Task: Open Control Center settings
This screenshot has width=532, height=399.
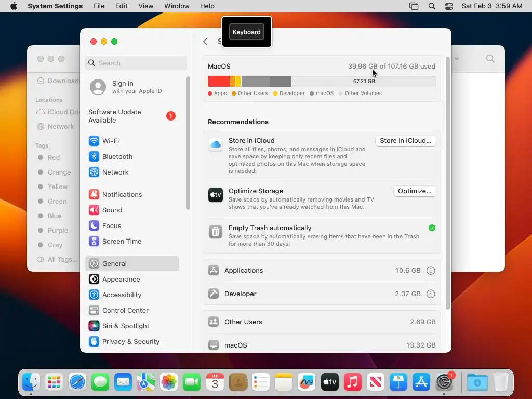Action: click(131, 311)
